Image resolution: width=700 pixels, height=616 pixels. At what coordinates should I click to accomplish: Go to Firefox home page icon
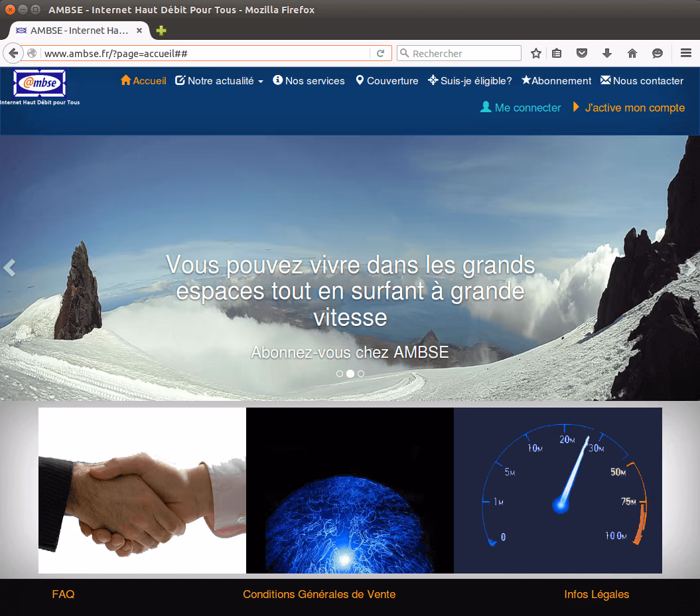coord(632,54)
